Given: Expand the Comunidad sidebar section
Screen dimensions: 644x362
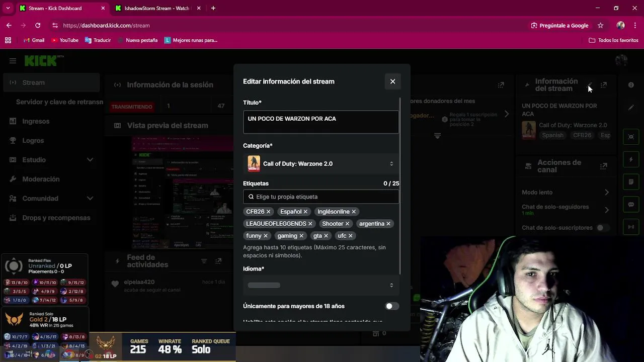Looking at the screenshot, I should [90, 199].
